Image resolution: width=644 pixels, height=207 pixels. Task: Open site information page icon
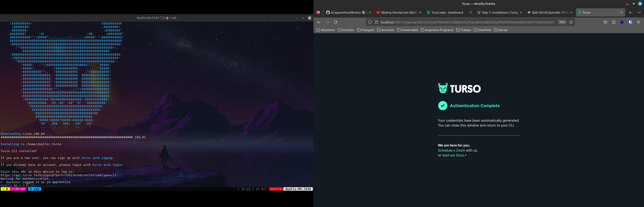376,22
